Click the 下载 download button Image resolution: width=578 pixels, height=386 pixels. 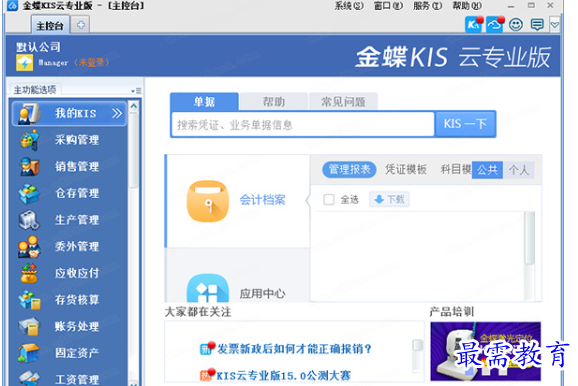[389, 199]
